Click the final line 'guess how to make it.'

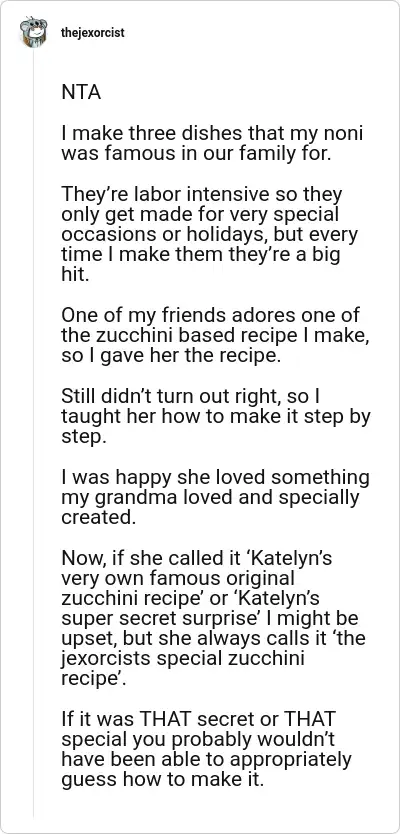(x=163, y=780)
